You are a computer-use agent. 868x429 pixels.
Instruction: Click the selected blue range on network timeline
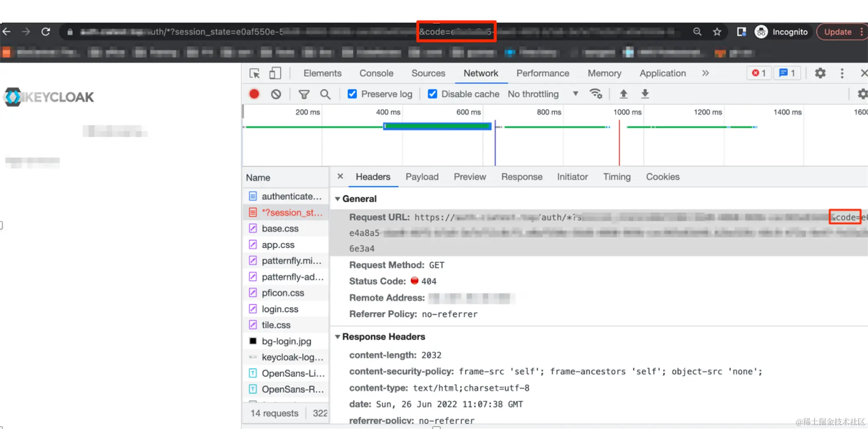(x=437, y=126)
